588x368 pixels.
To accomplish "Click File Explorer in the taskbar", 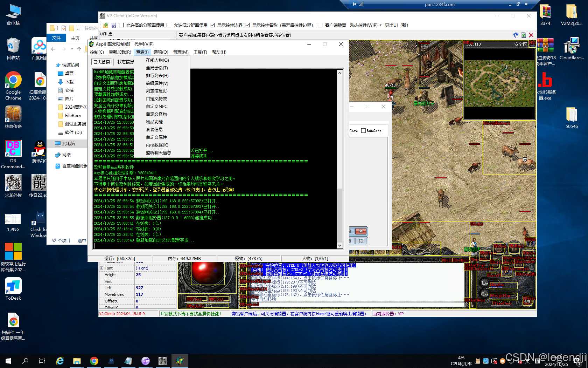I will tap(77, 361).
